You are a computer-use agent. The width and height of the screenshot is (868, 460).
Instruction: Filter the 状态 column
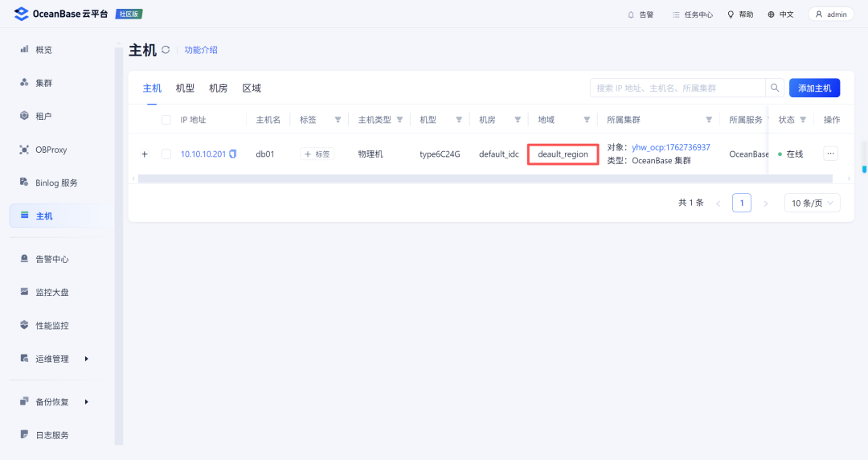coord(803,120)
